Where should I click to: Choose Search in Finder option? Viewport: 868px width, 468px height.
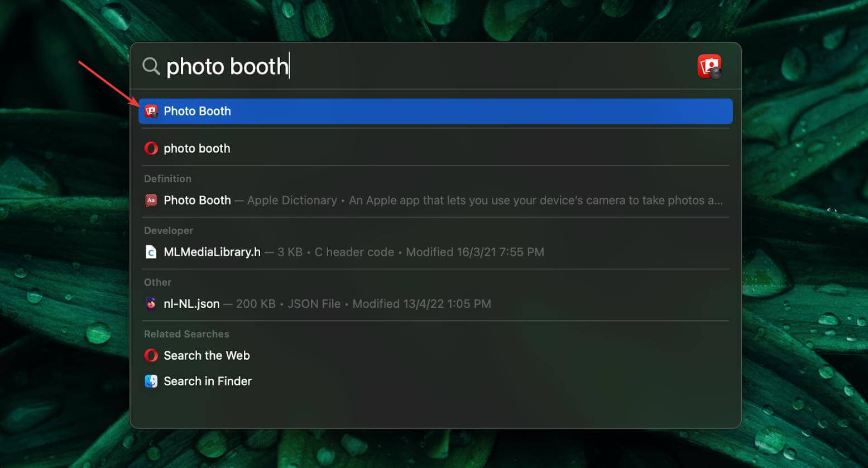207,381
